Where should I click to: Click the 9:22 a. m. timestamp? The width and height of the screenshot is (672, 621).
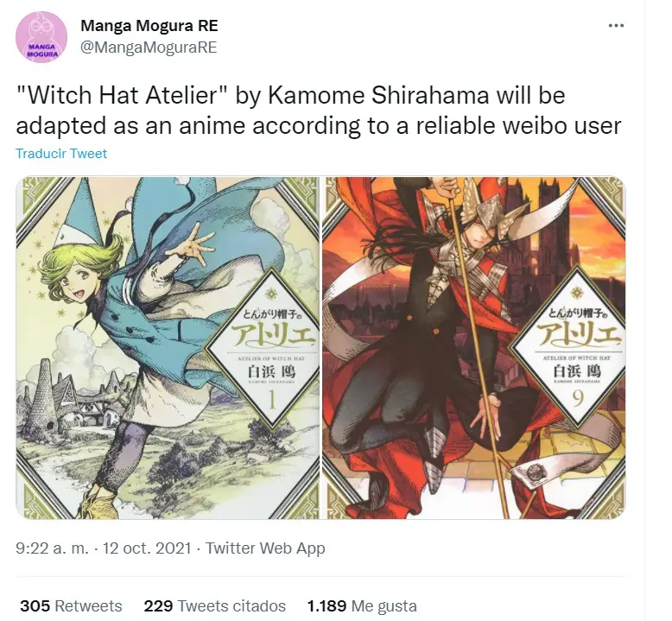click(53, 548)
